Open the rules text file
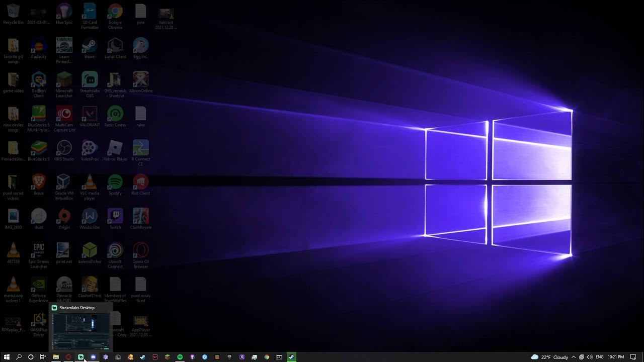This screenshot has height=362, width=644. pos(140,117)
